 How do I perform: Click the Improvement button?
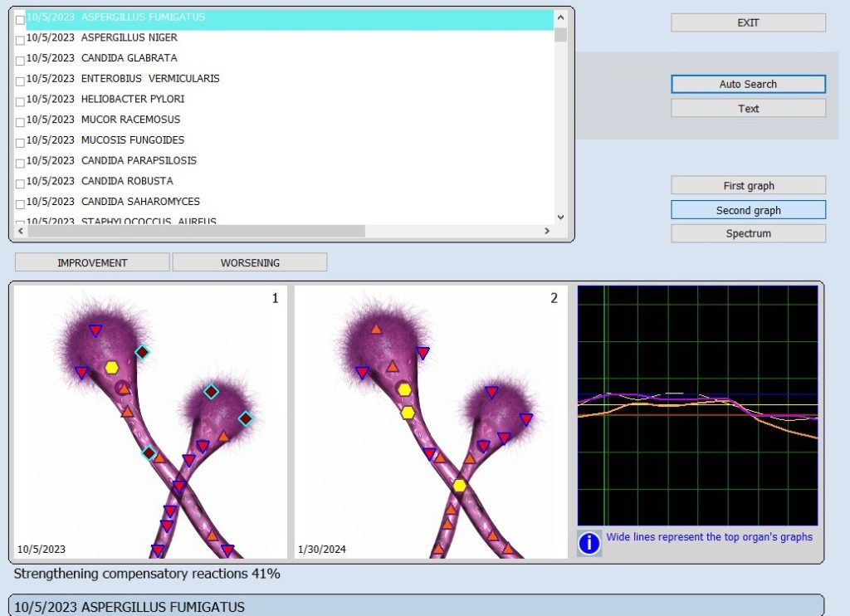[92, 262]
